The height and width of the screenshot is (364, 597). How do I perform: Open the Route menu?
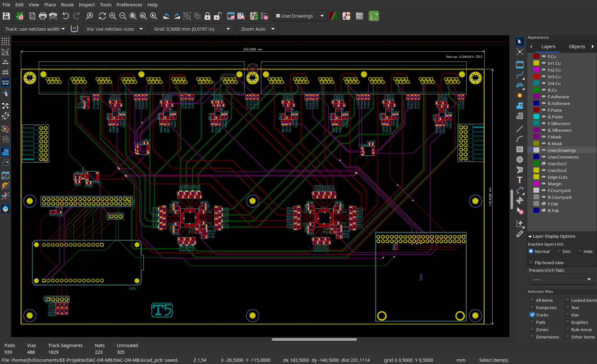tap(67, 5)
